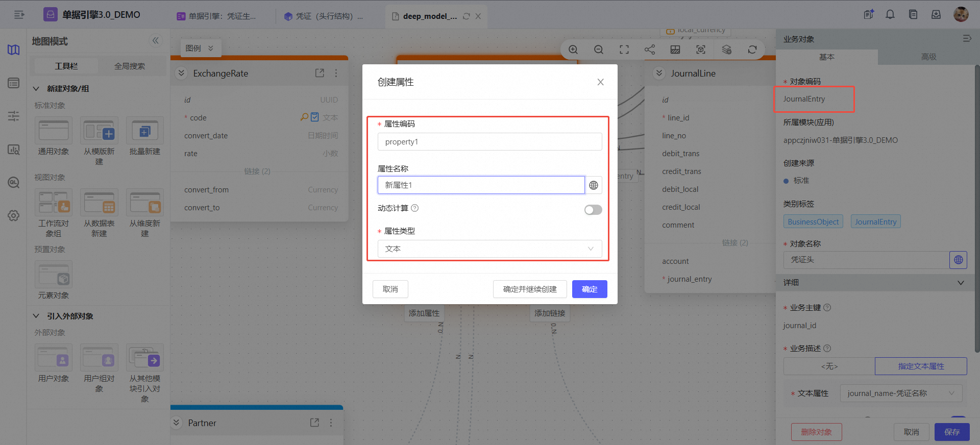
Task: Click the 属性编码 input field
Action: click(489, 142)
